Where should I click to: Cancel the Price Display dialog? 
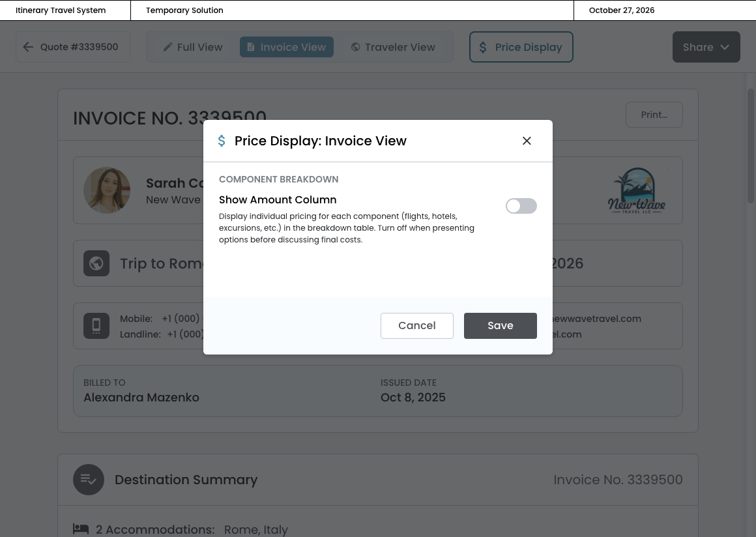click(x=416, y=326)
